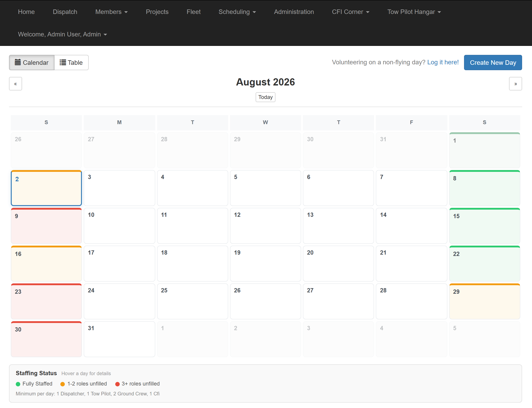Navigate to Fleet
The image size is (532, 408).
pos(193,12)
